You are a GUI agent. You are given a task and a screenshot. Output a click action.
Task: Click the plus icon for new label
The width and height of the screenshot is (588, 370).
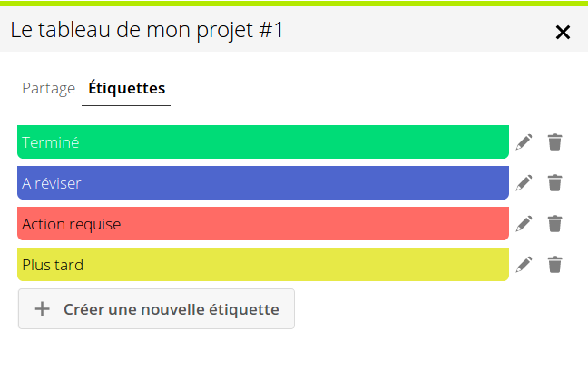click(x=42, y=309)
